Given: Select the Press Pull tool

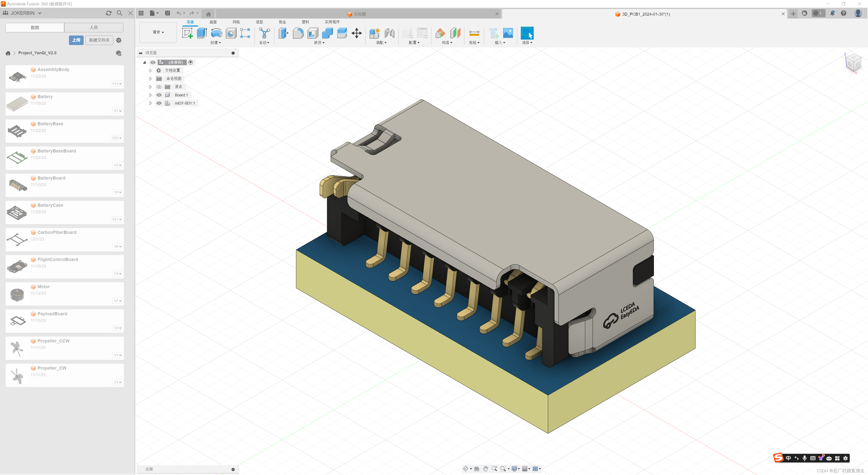Looking at the screenshot, I should coord(283,33).
